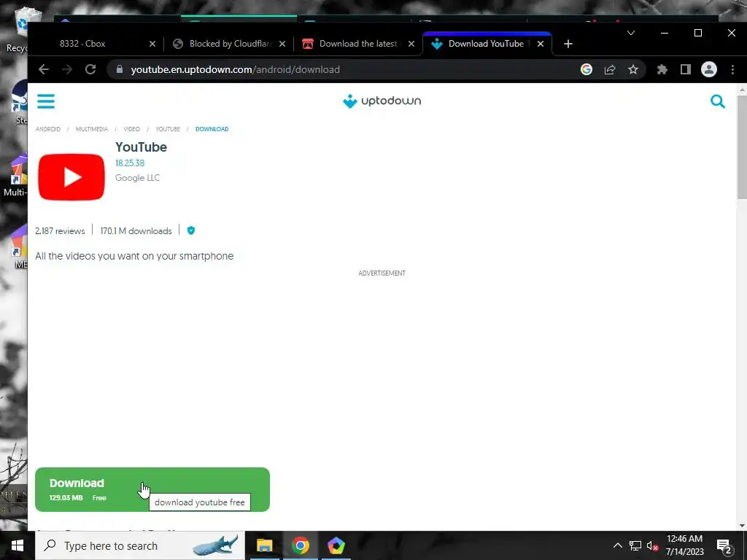Close the Blocked by Cloudflare tab
Viewport: 747px width, 560px height.
pos(282,44)
